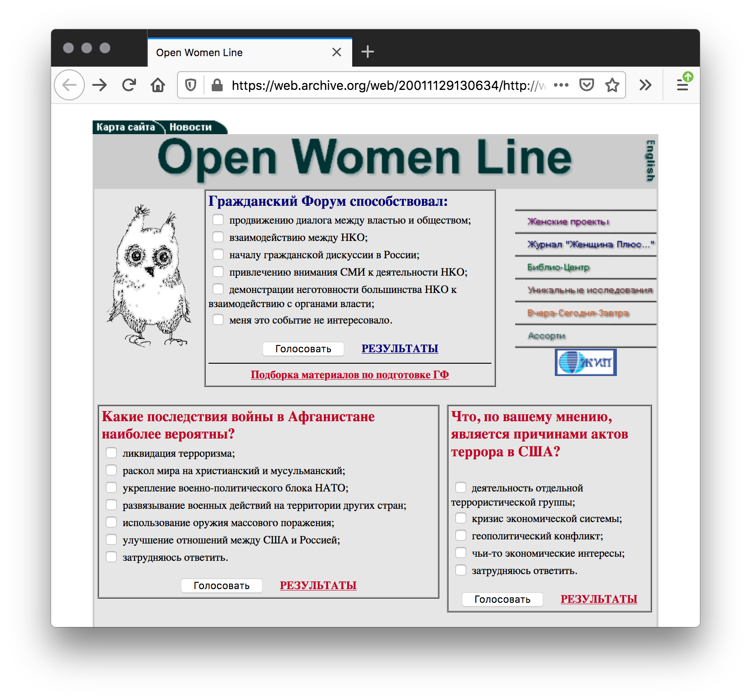Screen dimensions: 751x700
Task: Open the Firefox hamburger menu
Action: click(683, 85)
